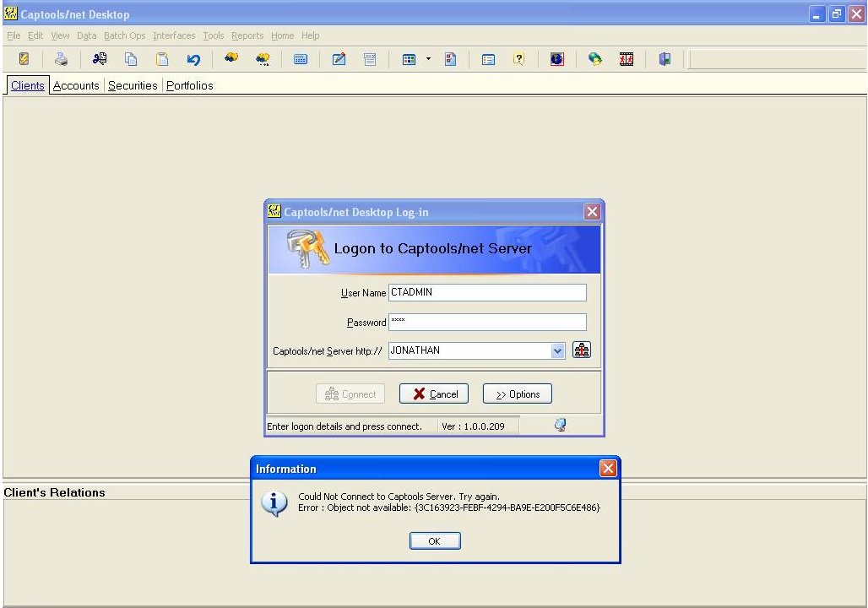Open the grid view dropdown arrow in toolbar

pos(428,59)
